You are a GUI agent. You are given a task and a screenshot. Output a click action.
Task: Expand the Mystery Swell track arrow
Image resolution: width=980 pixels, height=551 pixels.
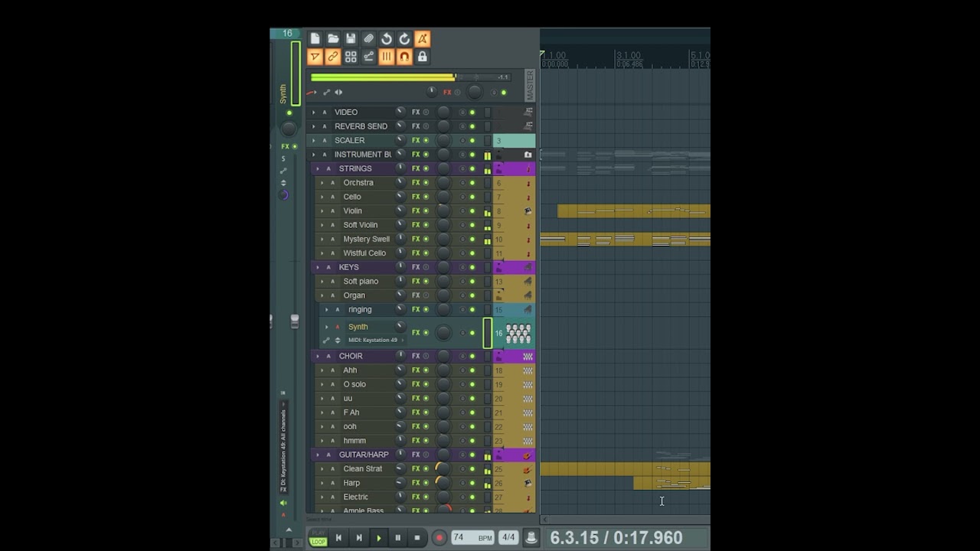[x=322, y=239]
